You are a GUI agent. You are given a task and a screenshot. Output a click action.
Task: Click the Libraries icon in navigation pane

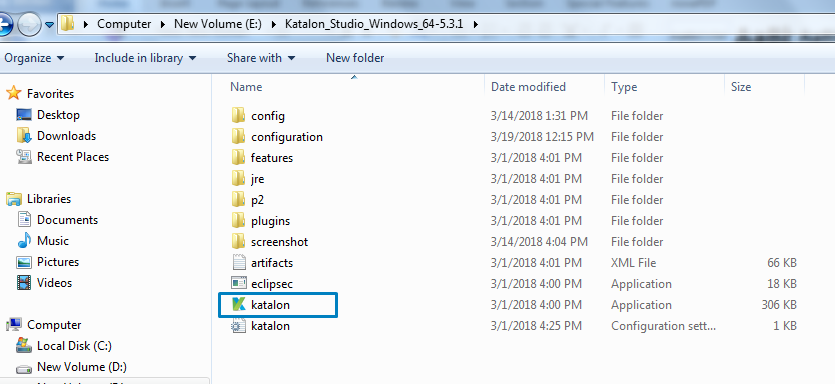14,199
